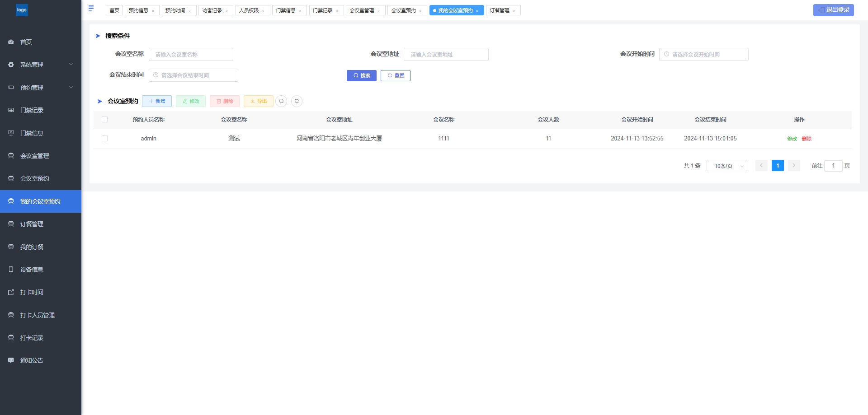Close the 人员权限 tab
This screenshot has width=868, height=415.
(x=263, y=11)
